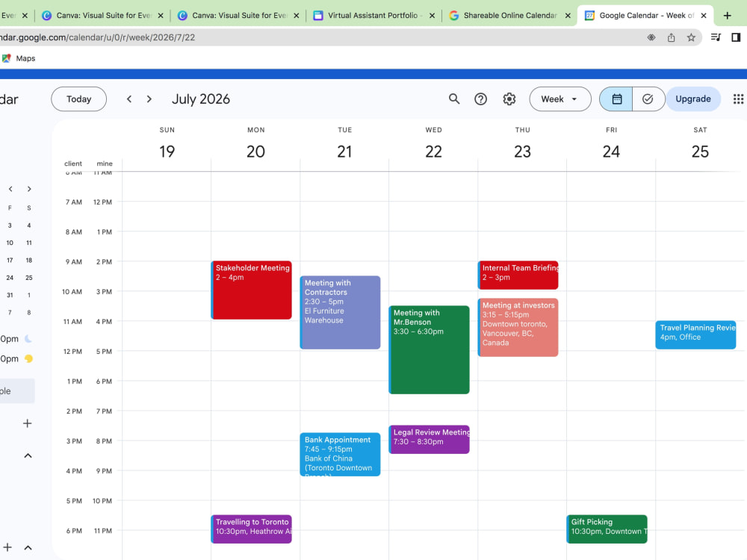
Task: Click the client time zone label
Action: point(73,164)
